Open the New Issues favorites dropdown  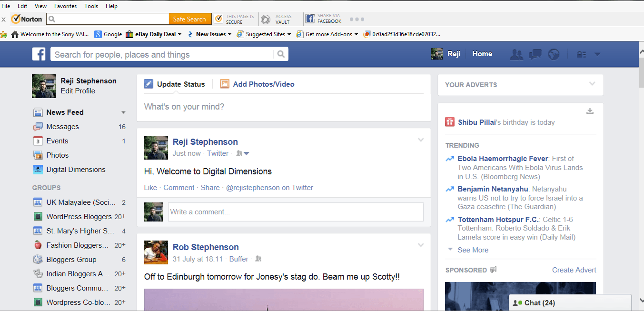229,34
